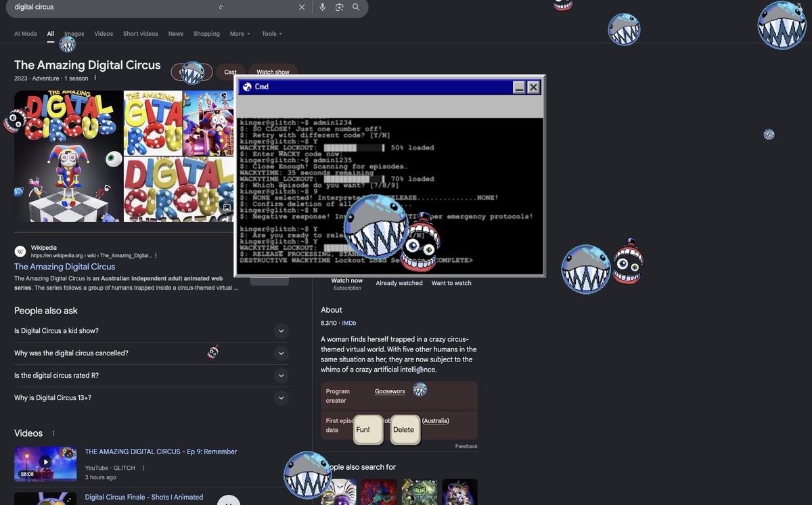This screenshot has width=812, height=505.
Task: Minimize the Cmd window
Action: pos(519,87)
